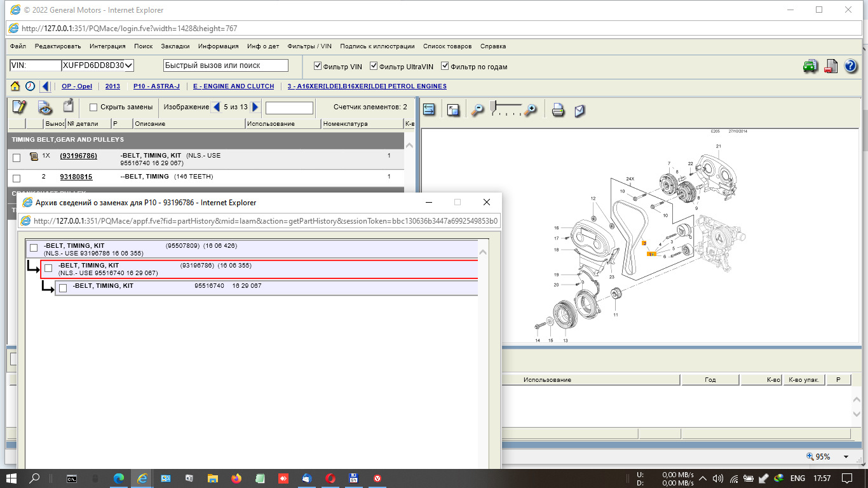The height and width of the screenshot is (488, 868).
Task: Open the zoom level 95% dropdown
Action: coord(846,457)
